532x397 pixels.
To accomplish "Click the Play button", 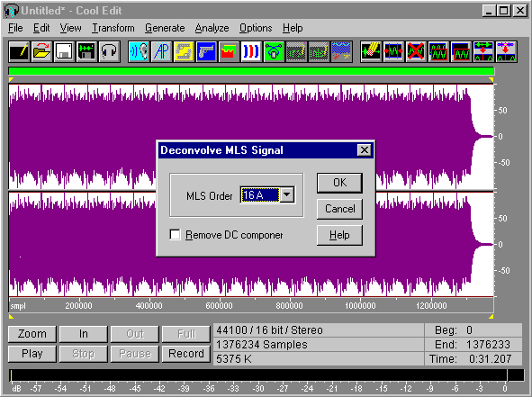I will point(32,354).
